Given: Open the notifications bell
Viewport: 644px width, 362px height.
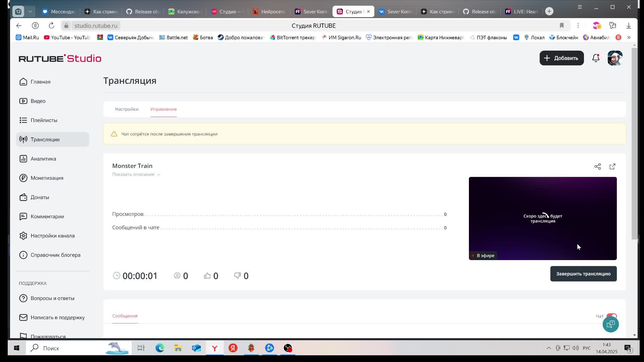Looking at the screenshot, I should tap(596, 58).
